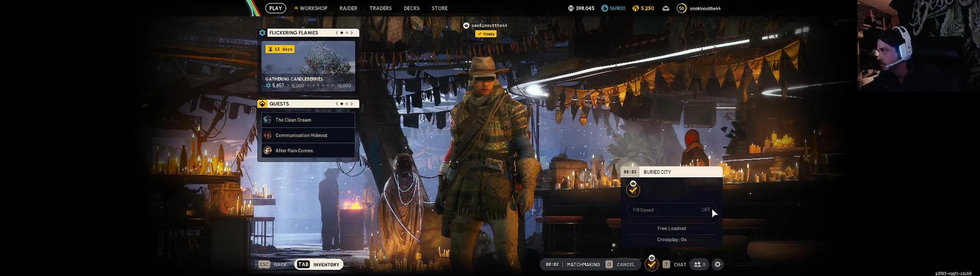The width and height of the screenshot is (980, 276).
Task: Toggle the Crossplay: On setting
Action: (671, 240)
